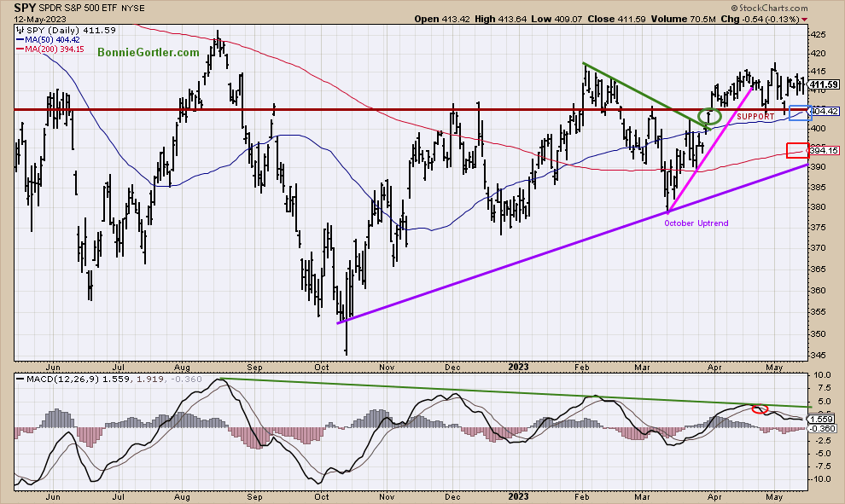
Task: Select the 350 price axis label
Action: (x=818, y=333)
